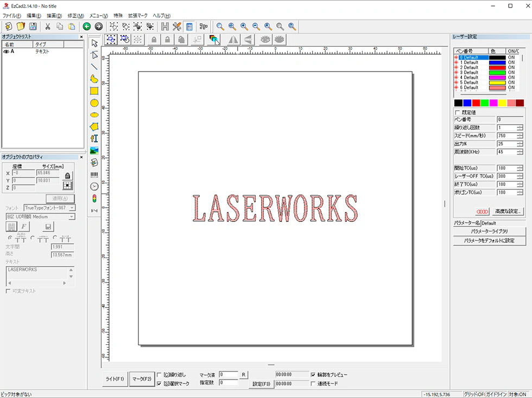Open the パラメーターライブラリ button
Image resolution: width=532 pixels, height=398 pixels.
point(489,231)
